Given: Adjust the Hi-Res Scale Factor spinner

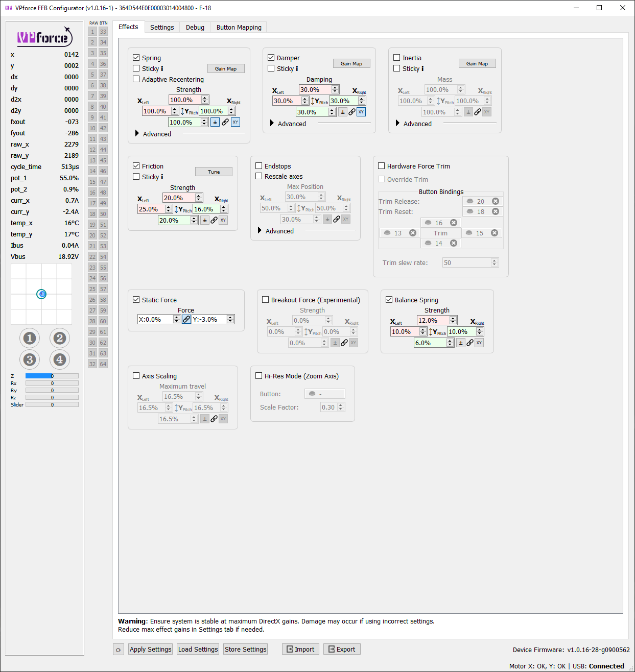Looking at the screenshot, I should [341, 407].
